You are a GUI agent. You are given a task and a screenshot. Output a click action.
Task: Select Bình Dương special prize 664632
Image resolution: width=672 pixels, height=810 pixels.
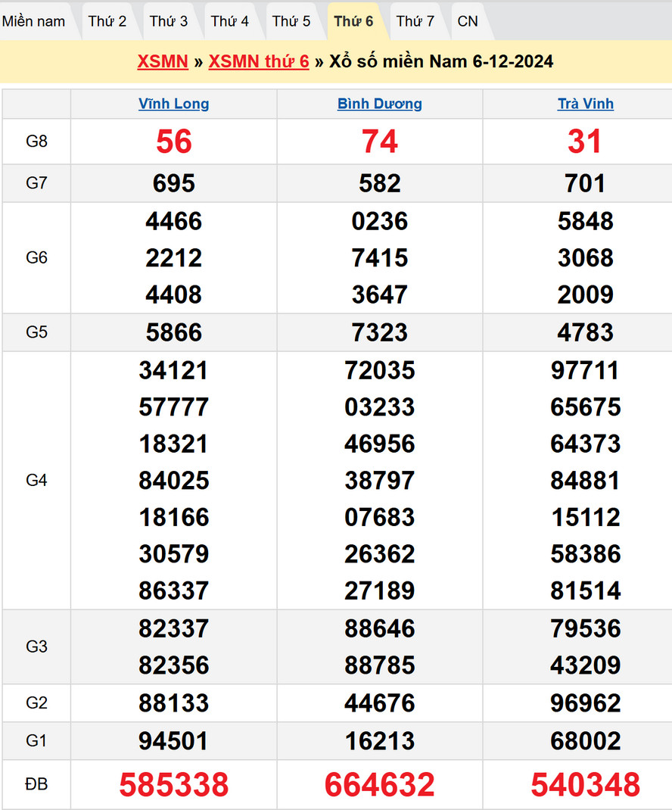379,785
